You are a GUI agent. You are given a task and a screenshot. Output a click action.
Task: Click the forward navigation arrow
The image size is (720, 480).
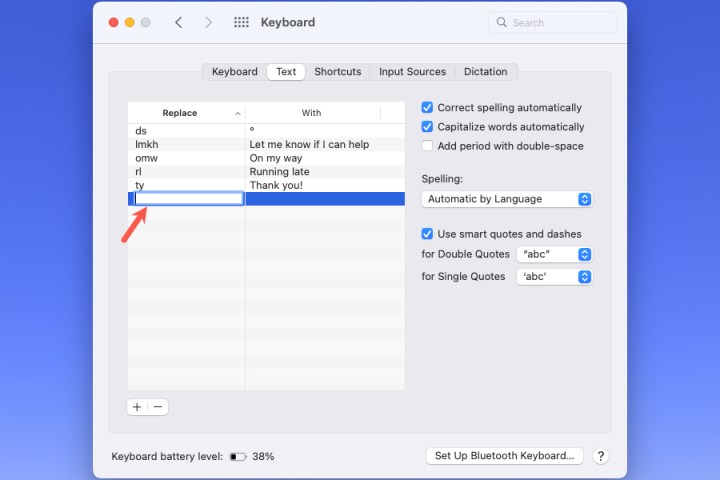pos(208,22)
